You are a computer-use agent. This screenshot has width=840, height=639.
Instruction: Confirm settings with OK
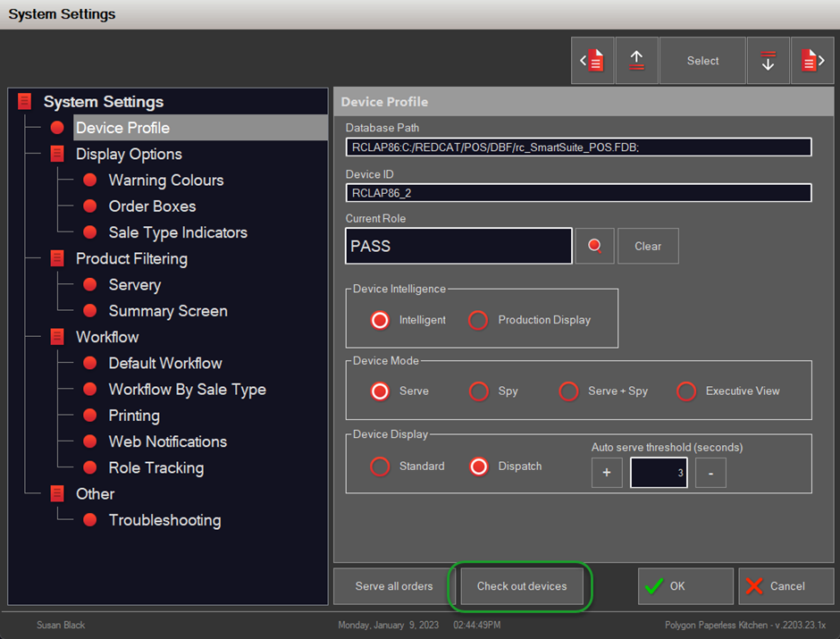[685, 586]
